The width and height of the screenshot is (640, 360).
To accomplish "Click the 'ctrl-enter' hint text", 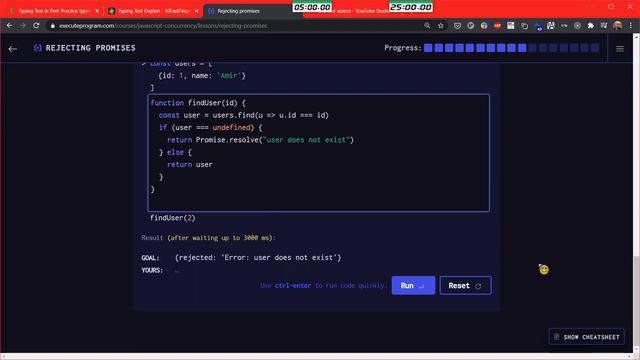I will pyautogui.click(x=293, y=285).
